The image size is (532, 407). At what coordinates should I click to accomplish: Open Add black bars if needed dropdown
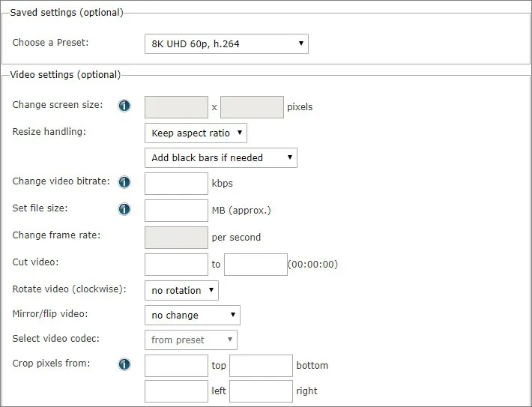tap(221, 157)
